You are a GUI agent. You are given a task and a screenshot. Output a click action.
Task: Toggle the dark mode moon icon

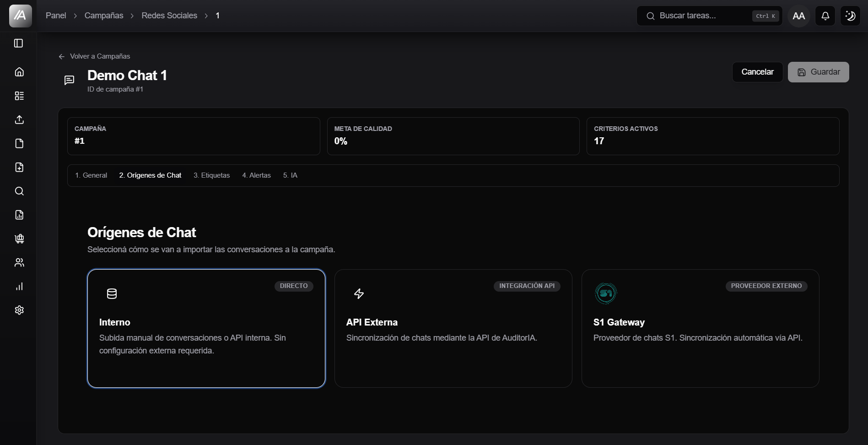click(850, 16)
